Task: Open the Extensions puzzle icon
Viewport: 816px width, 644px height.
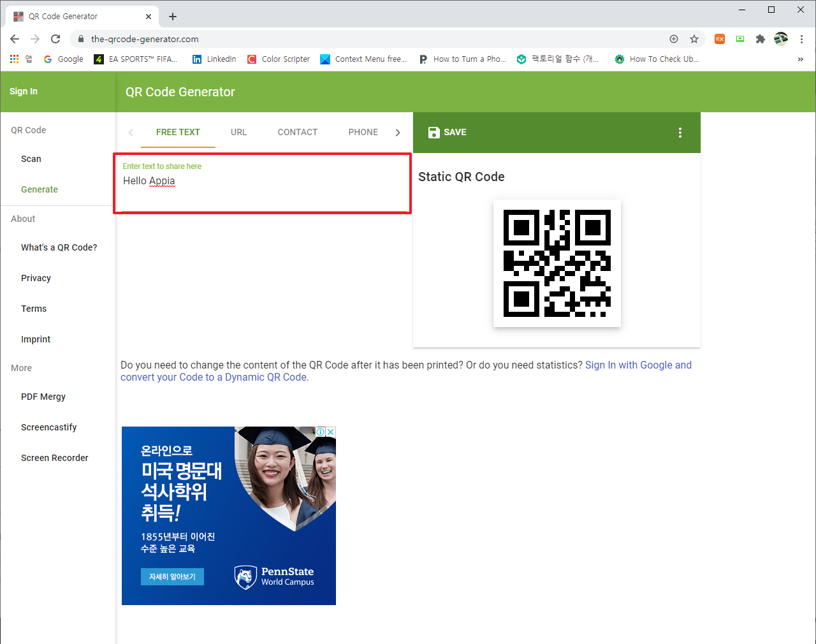Action: [x=761, y=39]
